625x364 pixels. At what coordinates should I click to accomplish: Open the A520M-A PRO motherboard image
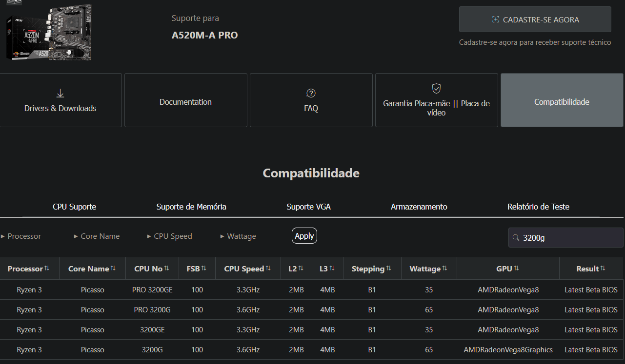[x=48, y=32]
